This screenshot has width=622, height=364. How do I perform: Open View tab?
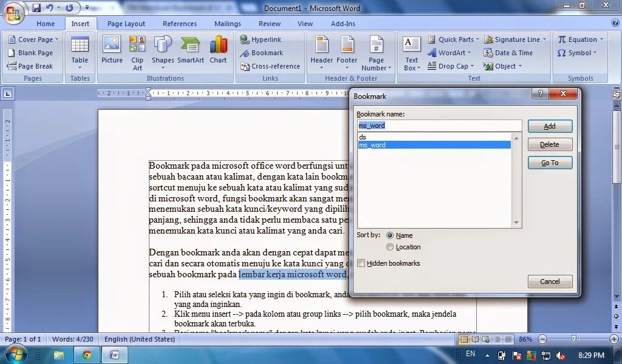pos(305,24)
